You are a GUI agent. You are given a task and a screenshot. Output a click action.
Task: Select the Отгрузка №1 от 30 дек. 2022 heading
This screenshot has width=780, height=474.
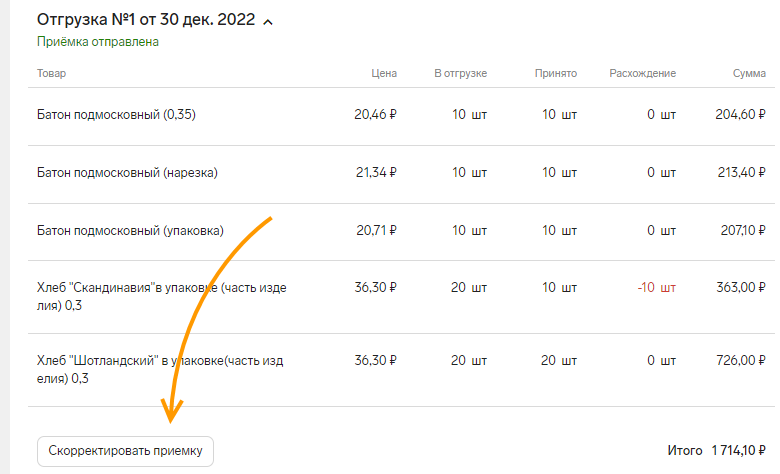tap(146, 19)
